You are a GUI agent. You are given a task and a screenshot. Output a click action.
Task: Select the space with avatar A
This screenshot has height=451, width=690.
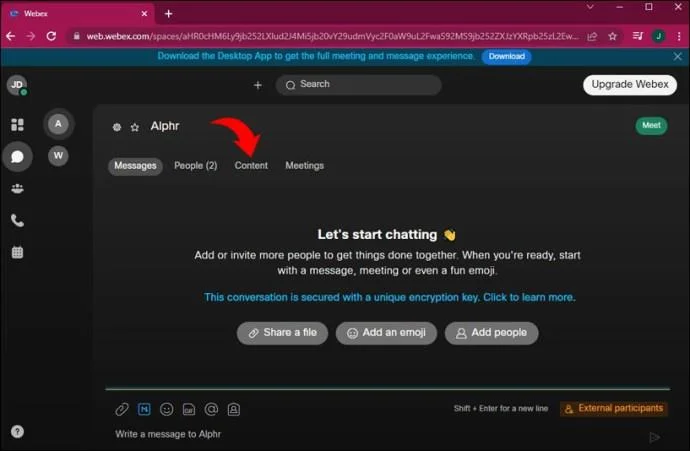point(58,124)
